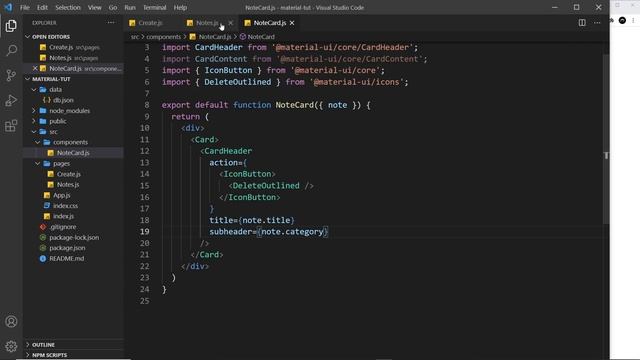Click the 'return' keyword on line 9

[185, 117]
